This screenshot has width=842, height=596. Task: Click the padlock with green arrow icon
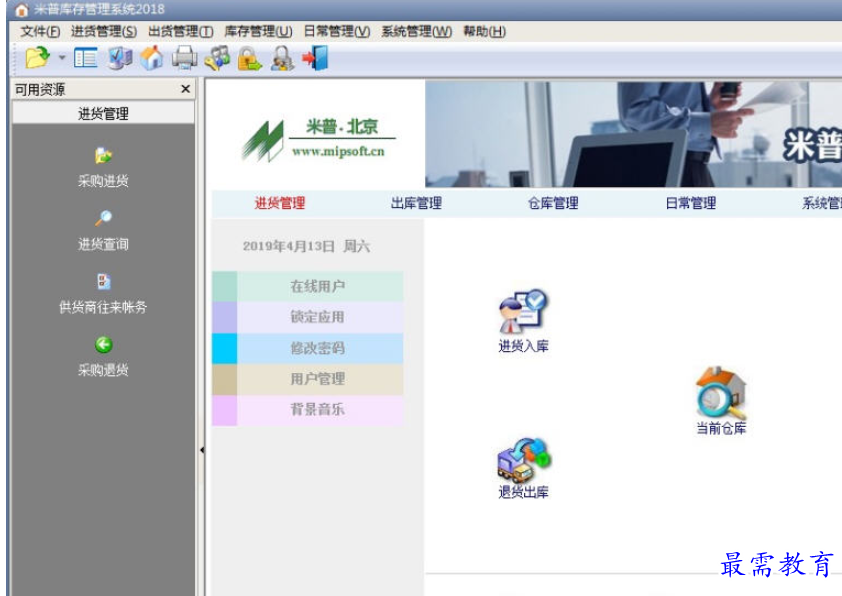250,58
